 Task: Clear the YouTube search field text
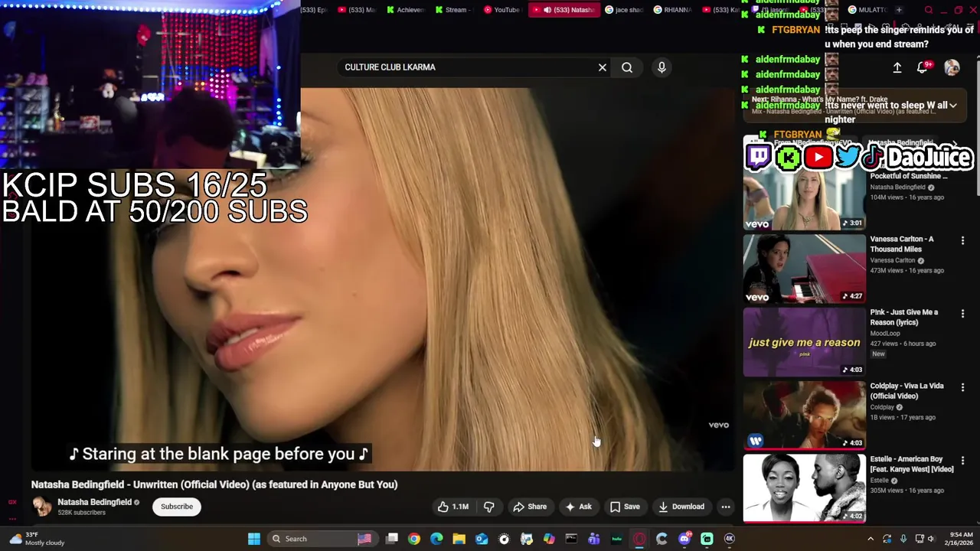[603, 67]
